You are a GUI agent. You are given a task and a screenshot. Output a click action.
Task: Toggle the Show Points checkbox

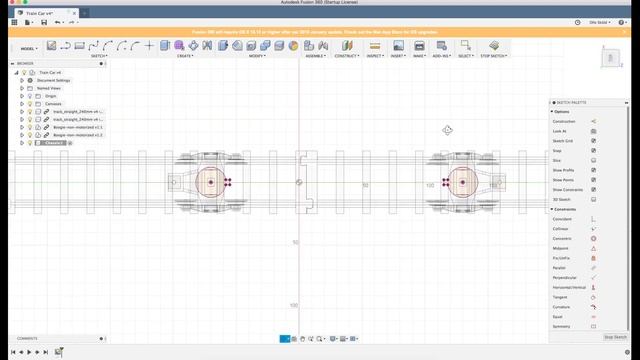click(593, 180)
